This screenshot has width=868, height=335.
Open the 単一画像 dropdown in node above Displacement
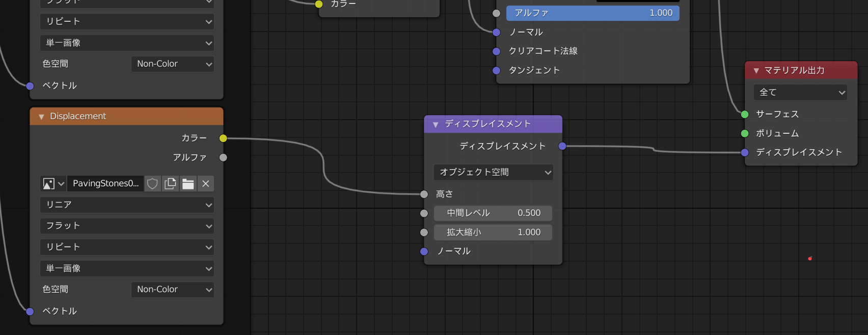(x=127, y=43)
